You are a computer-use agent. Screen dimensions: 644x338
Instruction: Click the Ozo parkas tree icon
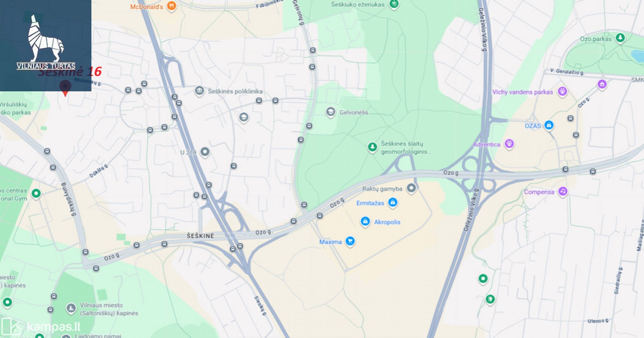[x=620, y=38]
